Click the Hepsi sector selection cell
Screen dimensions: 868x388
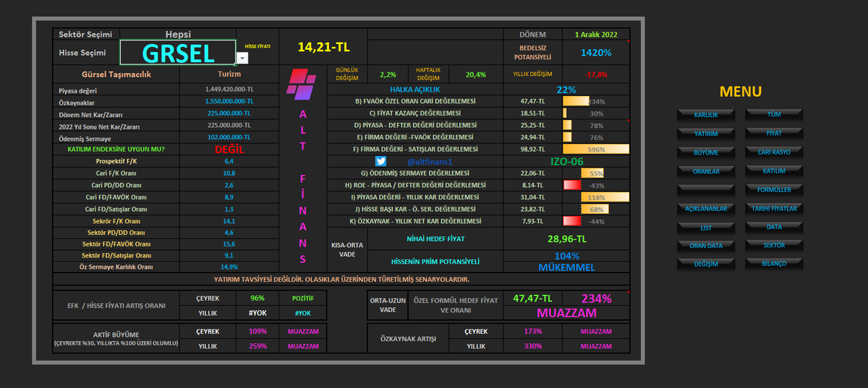coord(178,34)
